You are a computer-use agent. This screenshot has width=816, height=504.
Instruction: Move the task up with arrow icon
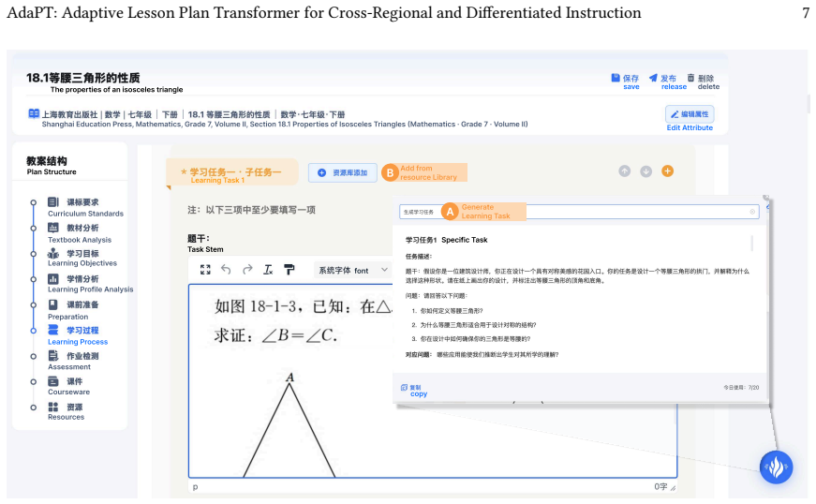pos(625,171)
